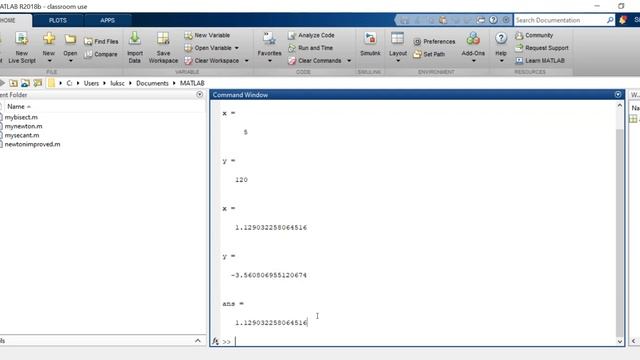Image resolution: width=640 pixels, height=360 pixels.
Task: Open Current Folder panel actions menu
Action: (200, 94)
